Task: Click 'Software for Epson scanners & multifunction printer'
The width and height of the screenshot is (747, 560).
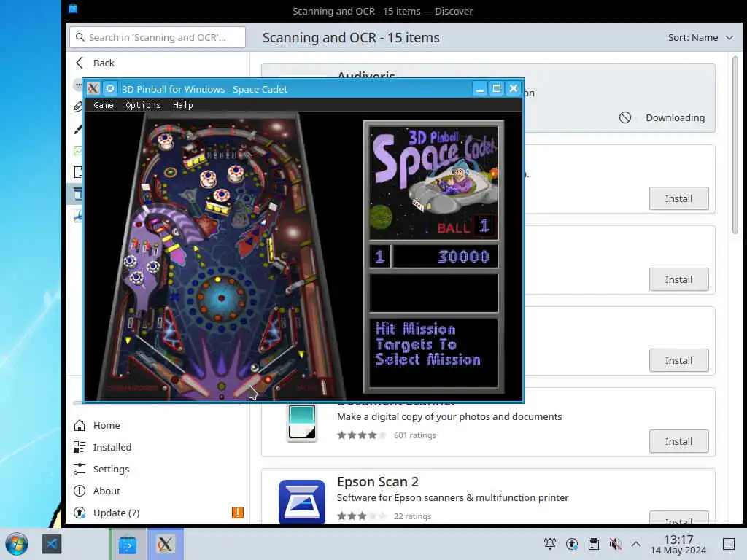Action: [x=452, y=497]
